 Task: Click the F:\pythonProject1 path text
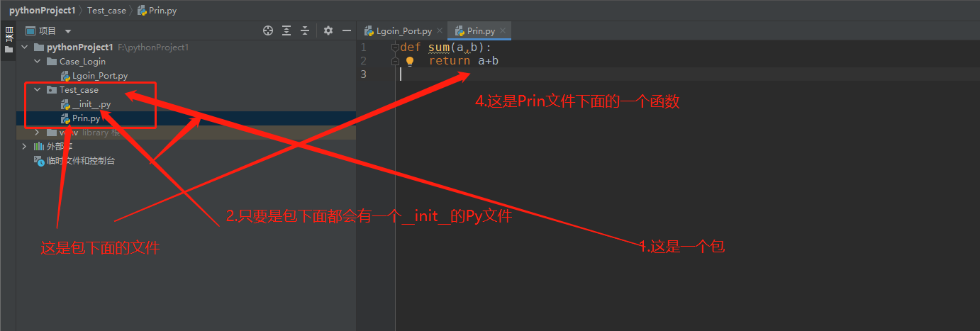[153, 47]
